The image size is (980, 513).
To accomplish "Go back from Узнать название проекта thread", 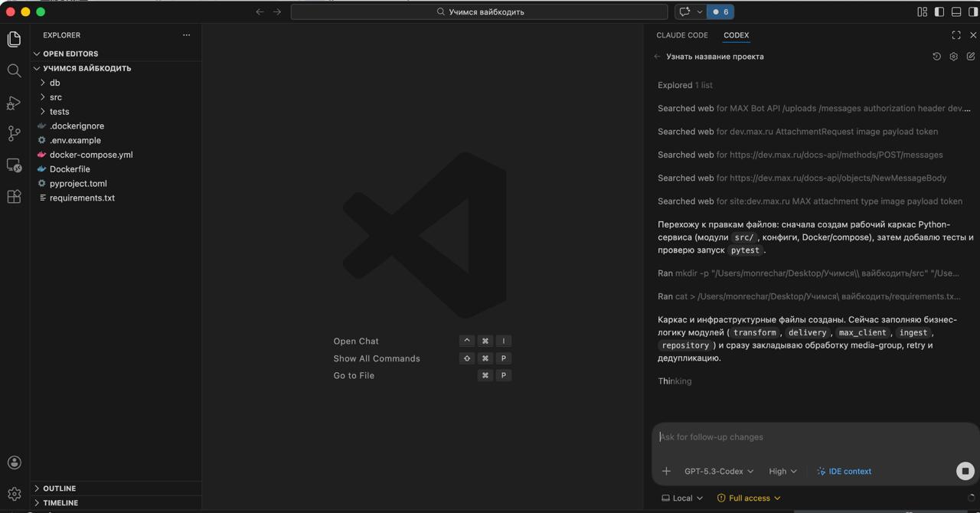I will click(657, 57).
